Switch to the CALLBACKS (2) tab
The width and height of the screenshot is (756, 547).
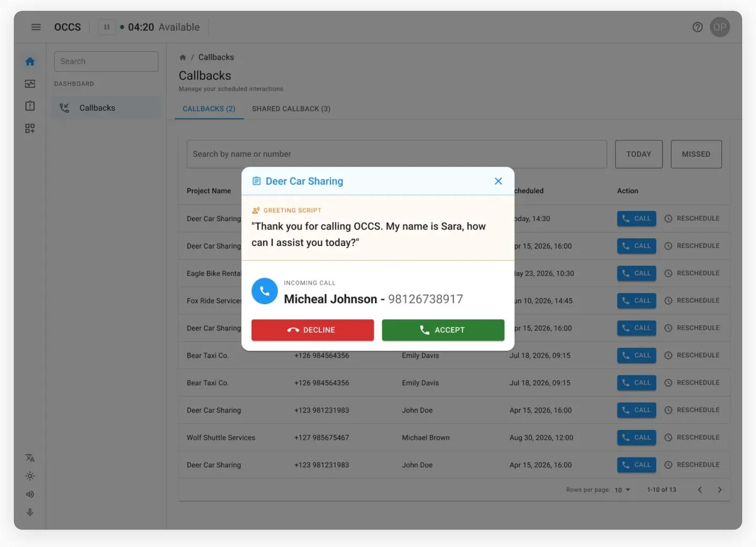point(209,109)
